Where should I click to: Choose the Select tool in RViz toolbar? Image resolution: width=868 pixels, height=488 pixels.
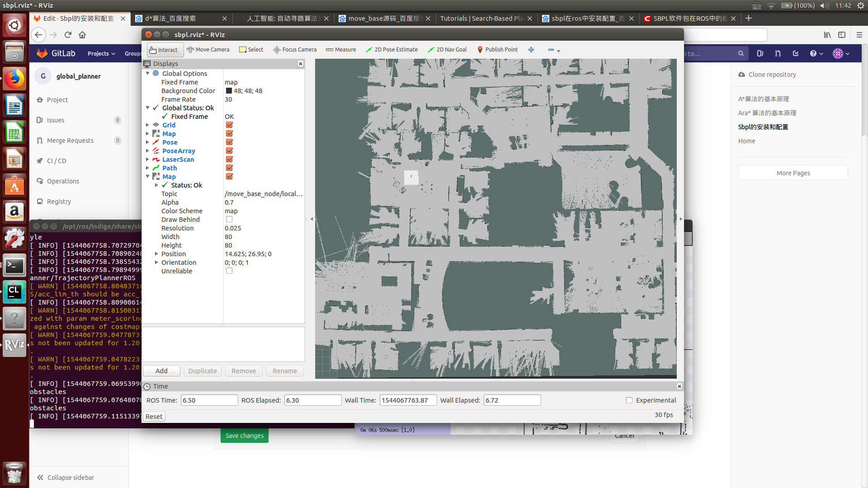[251, 50]
